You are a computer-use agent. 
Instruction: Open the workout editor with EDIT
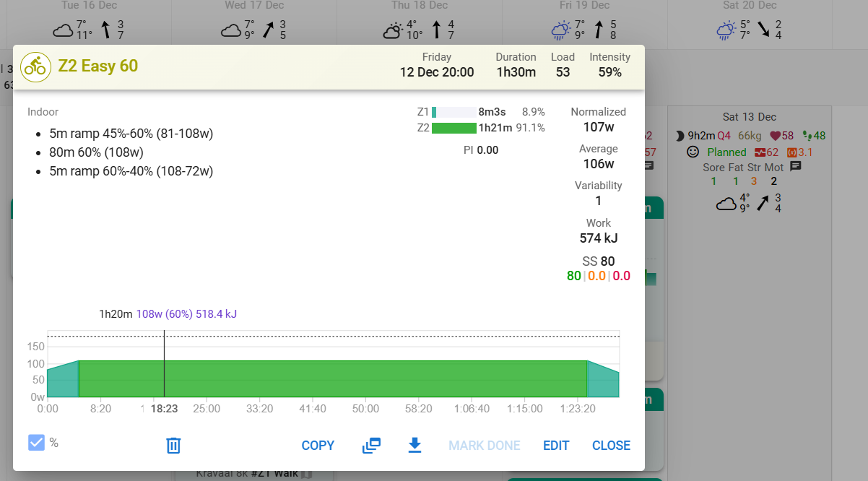(x=556, y=446)
